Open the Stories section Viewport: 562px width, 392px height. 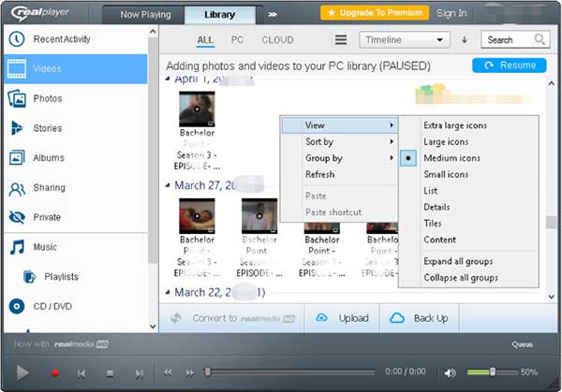pos(48,128)
